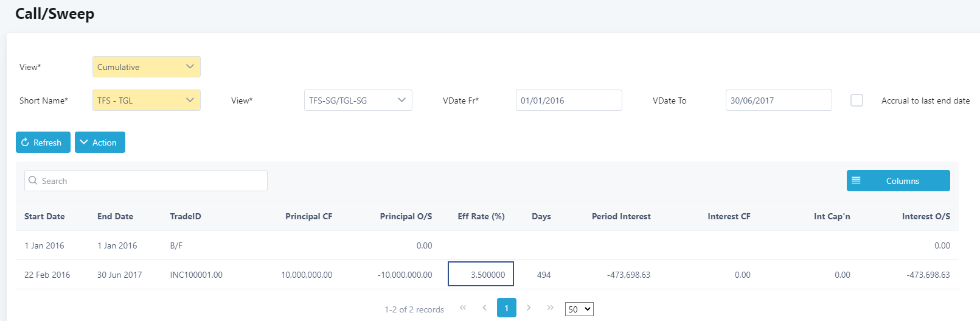Jump to last page double-arrow icon
This screenshot has width=980, height=321.
click(x=550, y=308)
